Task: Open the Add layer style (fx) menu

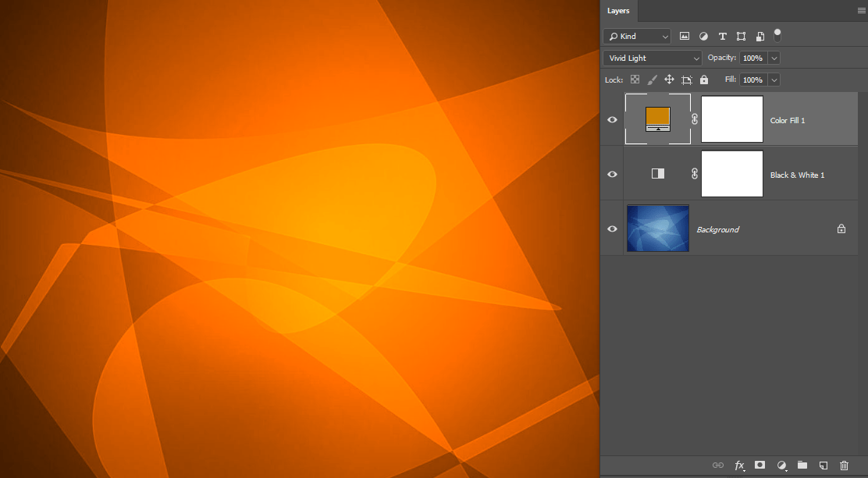Action: coord(739,466)
